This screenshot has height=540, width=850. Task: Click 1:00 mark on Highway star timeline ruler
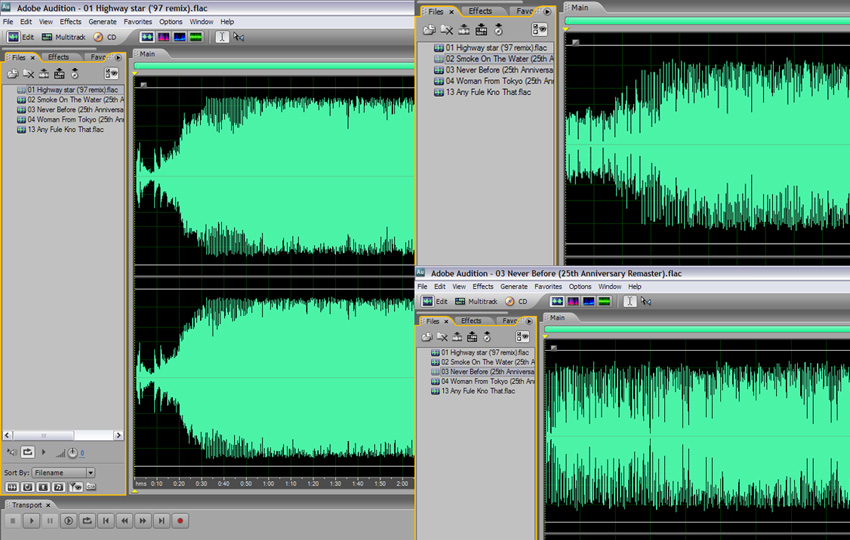[268, 484]
